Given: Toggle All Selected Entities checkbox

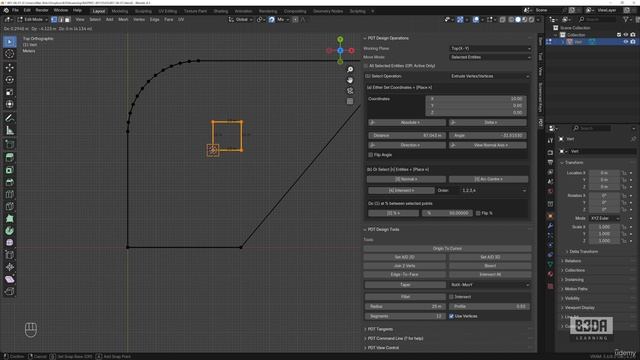Looking at the screenshot, I should [366, 66].
